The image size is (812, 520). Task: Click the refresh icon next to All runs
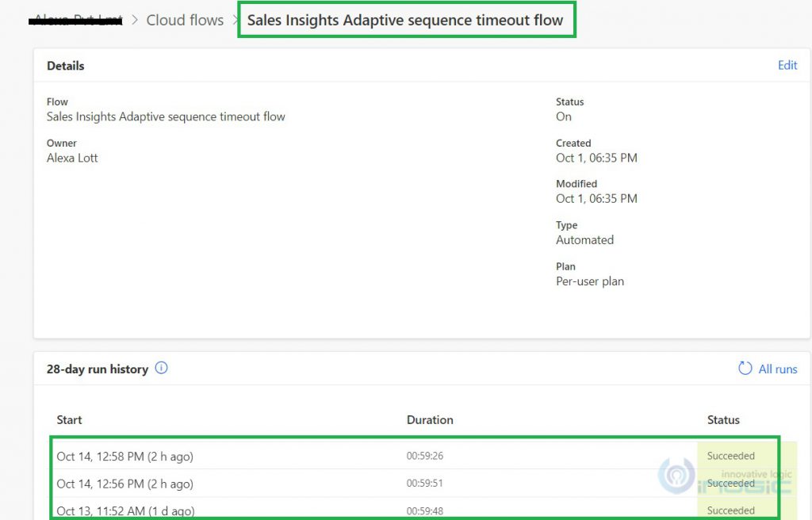[x=745, y=368]
